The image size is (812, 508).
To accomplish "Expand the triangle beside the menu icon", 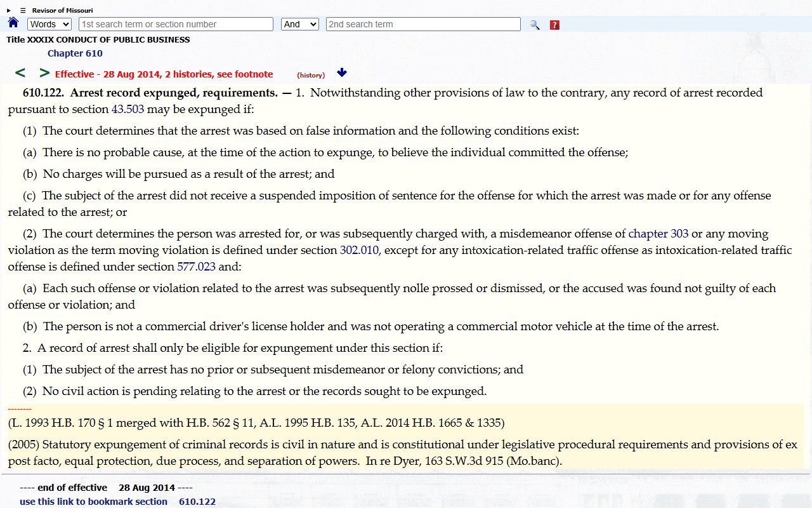I will [x=9, y=10].
